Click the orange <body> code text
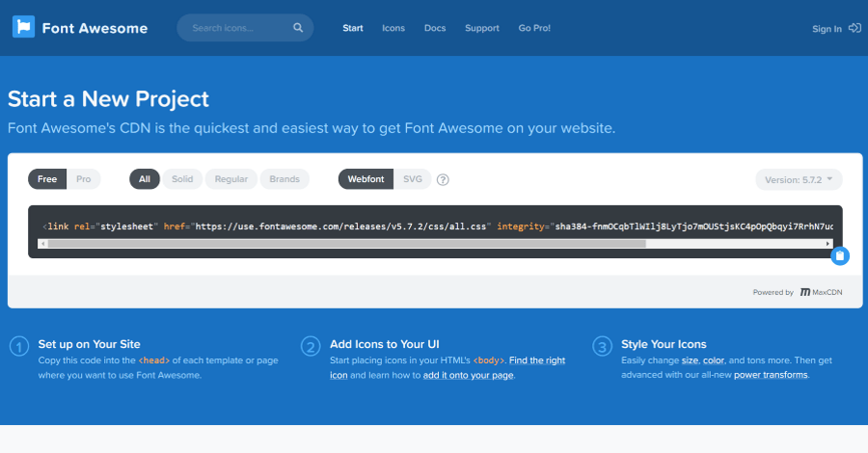 click(x=489, y=360)
